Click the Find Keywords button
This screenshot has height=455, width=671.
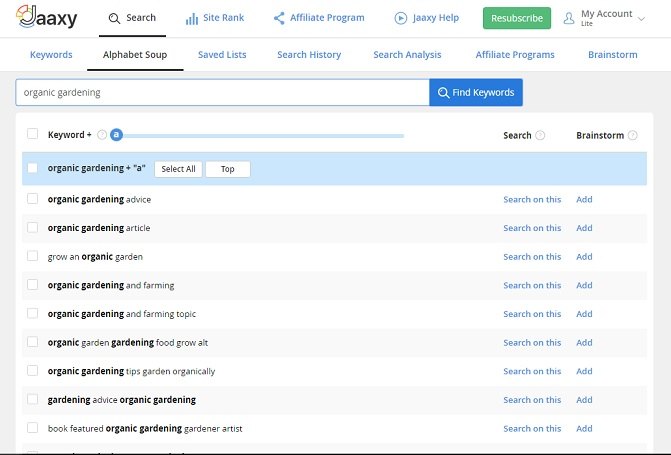476,92
